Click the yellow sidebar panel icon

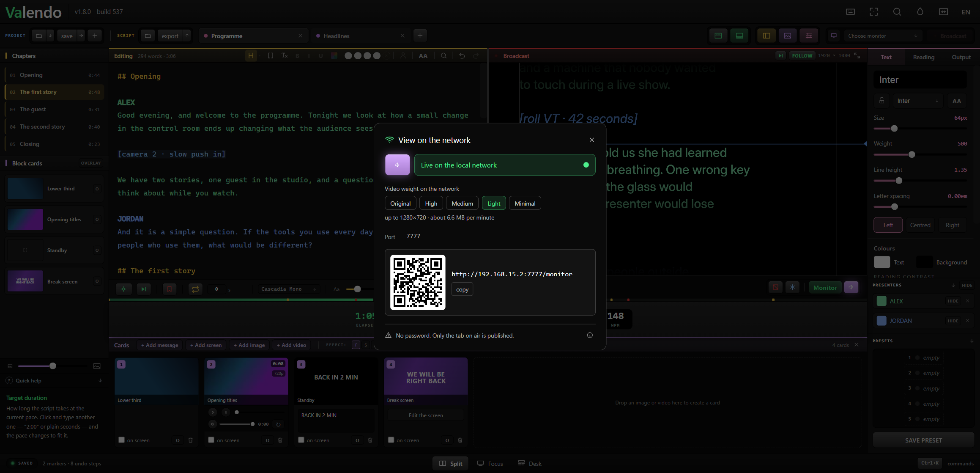pos(766,36)
